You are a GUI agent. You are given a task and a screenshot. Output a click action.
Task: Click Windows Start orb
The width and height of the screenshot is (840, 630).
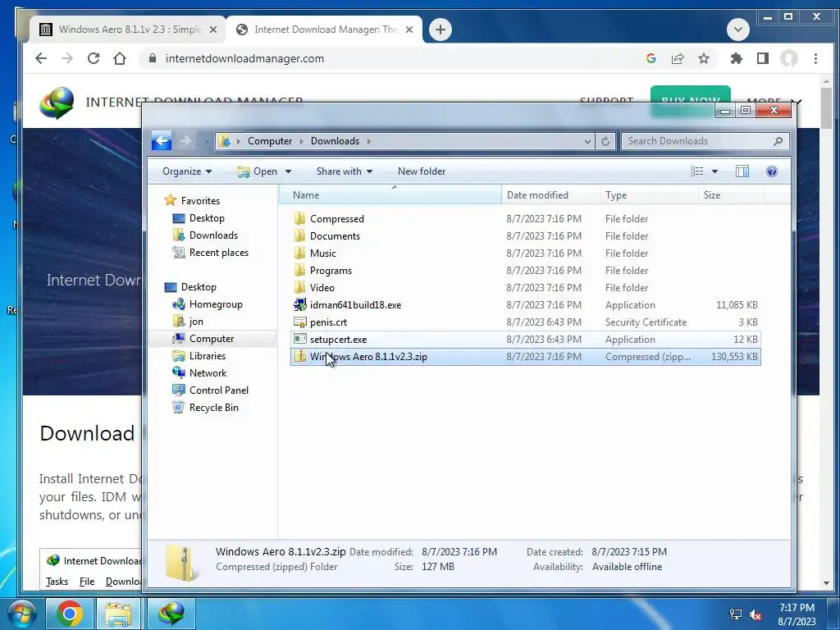21,614
